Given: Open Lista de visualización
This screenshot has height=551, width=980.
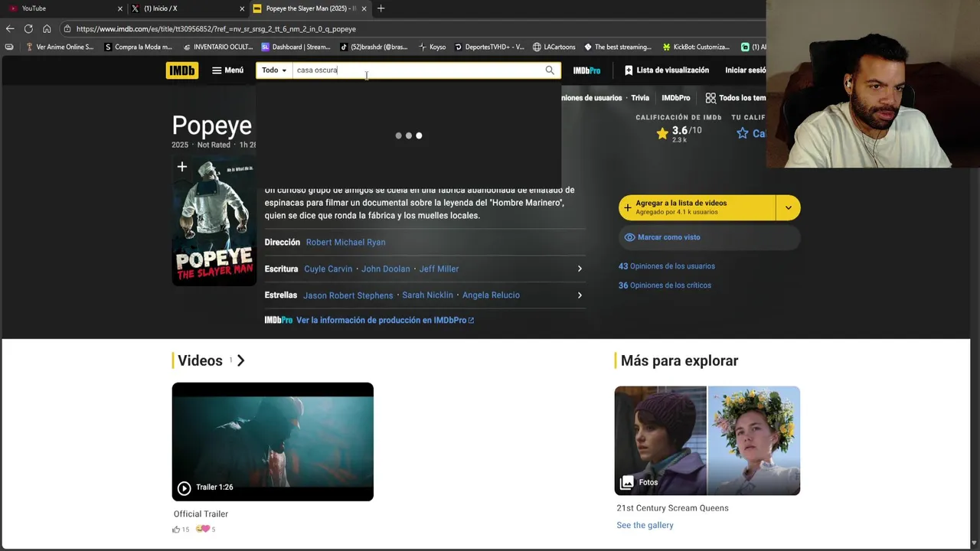Looking at the screenshot, I should point(667,70).
